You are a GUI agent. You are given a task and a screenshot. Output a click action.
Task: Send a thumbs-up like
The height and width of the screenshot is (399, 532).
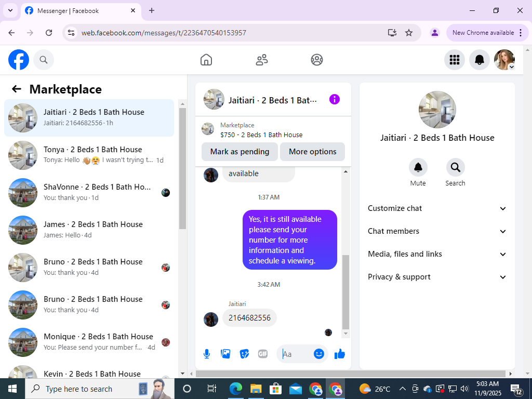pos(340,354)
